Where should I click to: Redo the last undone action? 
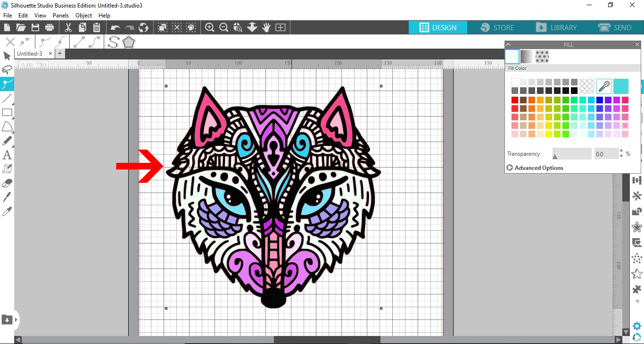coord(130,27)
